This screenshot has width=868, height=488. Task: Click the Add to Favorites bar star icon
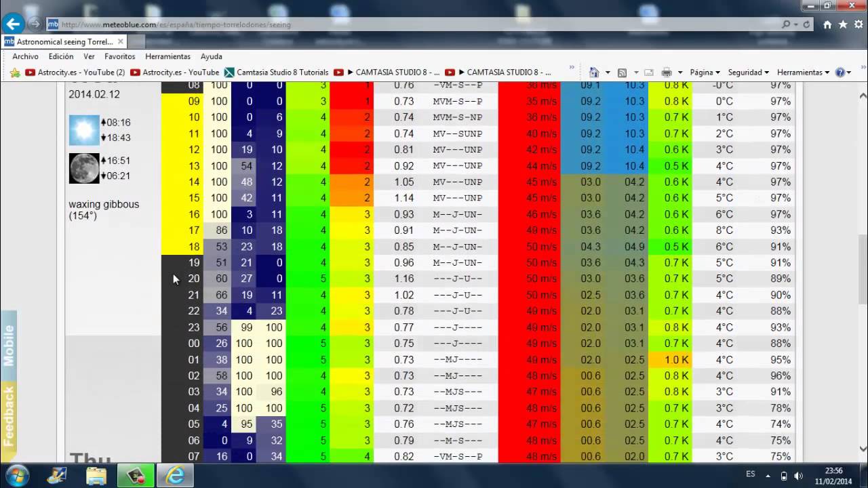coord(15,73)
